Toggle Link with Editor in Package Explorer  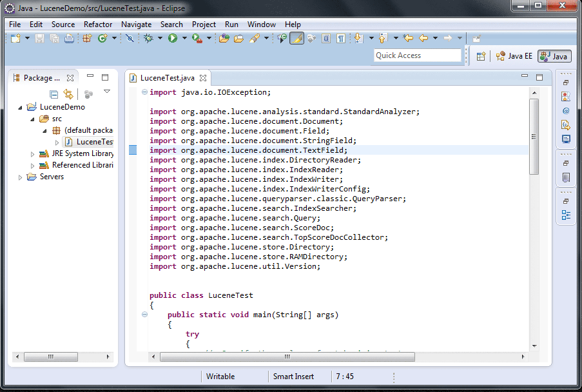68,94
